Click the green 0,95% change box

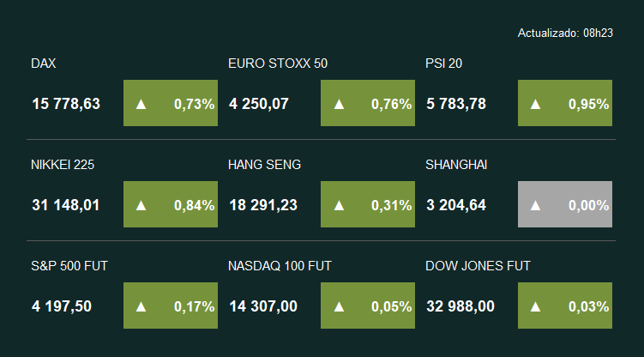point(565,103)
